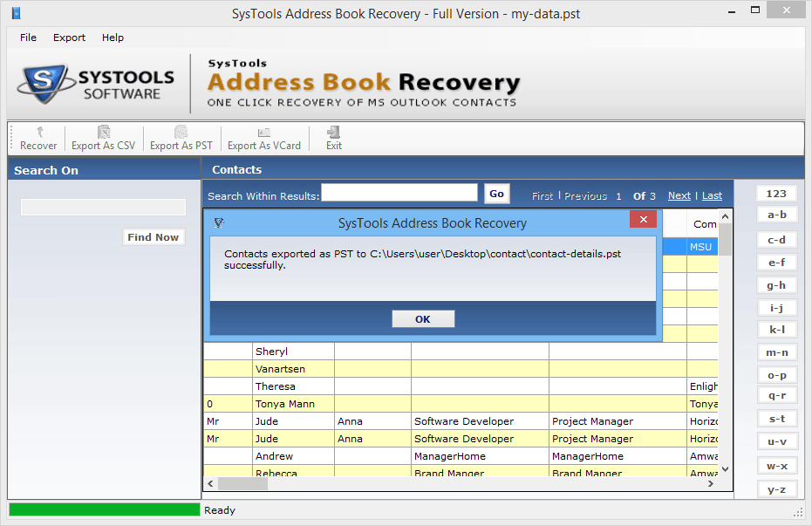Jump to the Last results page
The height and width of the screenshot is (526, 812).
(712, 195)
